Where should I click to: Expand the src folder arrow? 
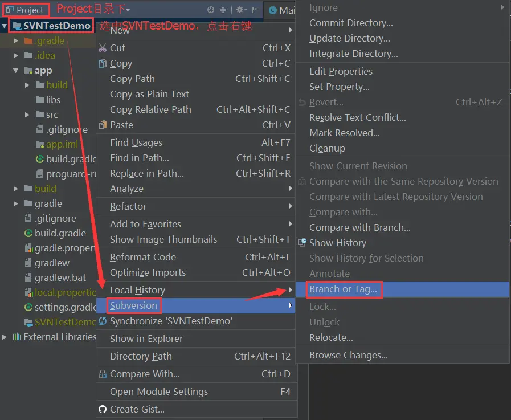coord(27,115)
